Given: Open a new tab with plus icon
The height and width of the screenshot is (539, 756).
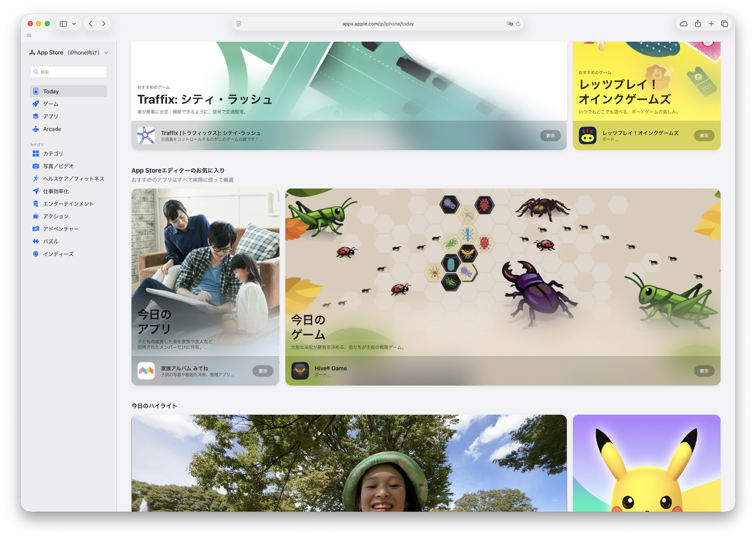Looking at the screenshot, I should point(711,24).
